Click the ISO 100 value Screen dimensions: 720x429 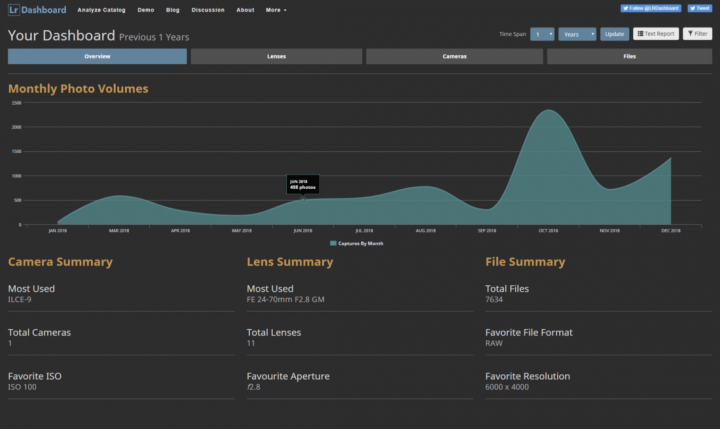(22, 387)
